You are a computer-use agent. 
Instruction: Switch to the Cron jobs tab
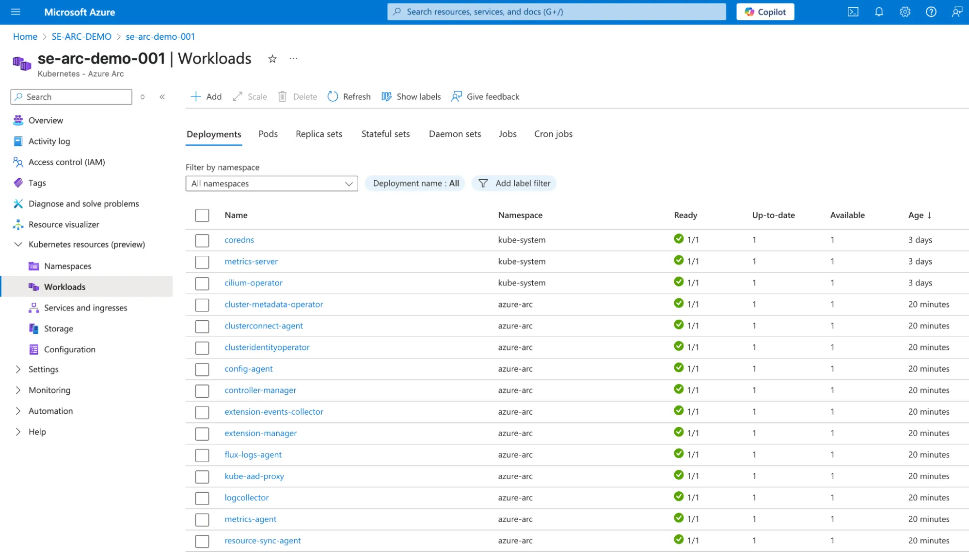(553, 134)
